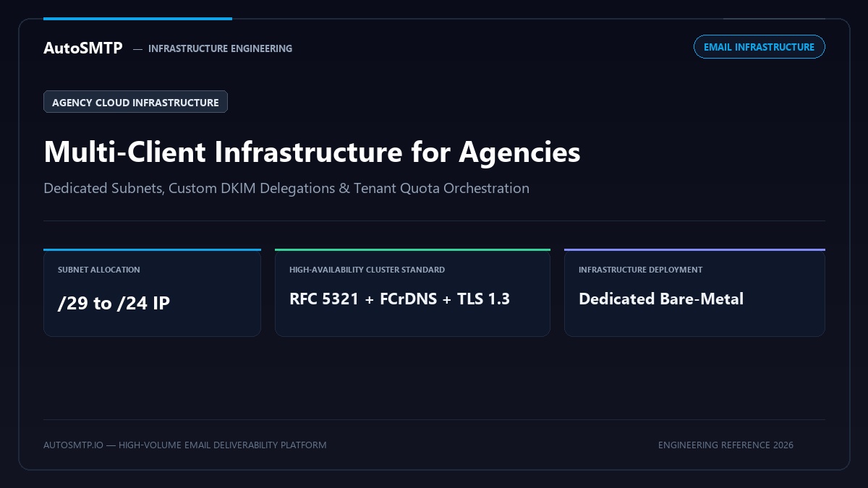
Task: Select the /29 to /24 IP value
Action: 114,304
